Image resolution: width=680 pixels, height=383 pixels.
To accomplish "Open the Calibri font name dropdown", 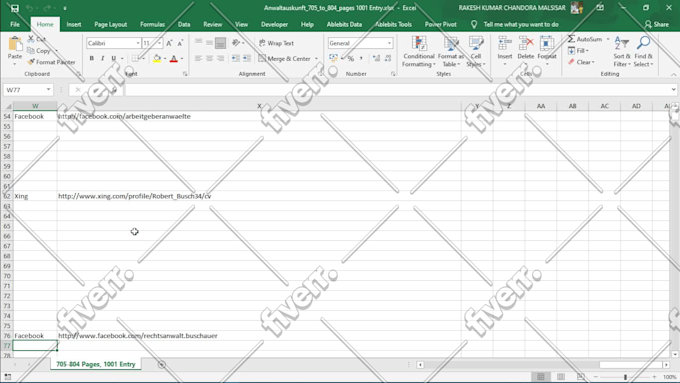I will click(x=138, y=43).
